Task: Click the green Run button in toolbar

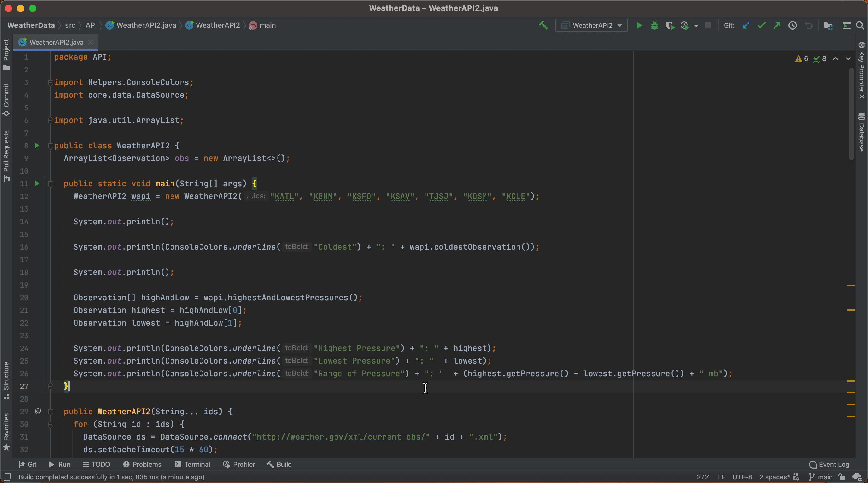Action: point(639,26)
